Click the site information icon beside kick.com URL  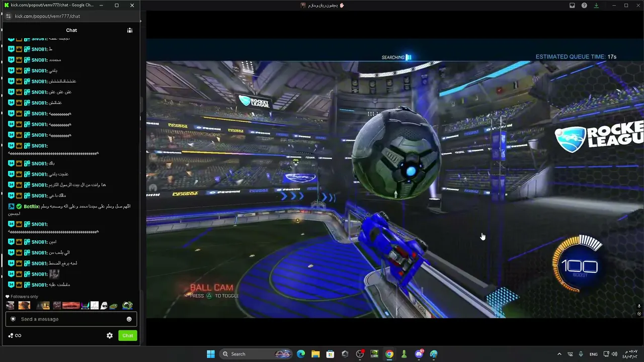tap(8, 16)
